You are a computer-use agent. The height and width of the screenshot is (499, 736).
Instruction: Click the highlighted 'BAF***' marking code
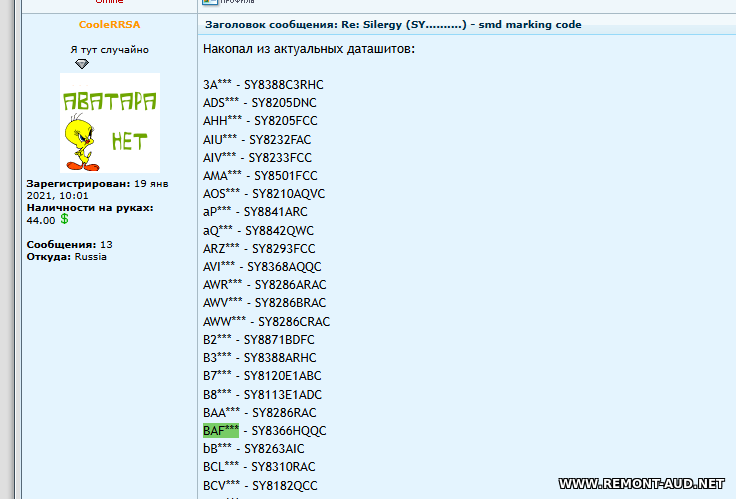pos(221,430)
